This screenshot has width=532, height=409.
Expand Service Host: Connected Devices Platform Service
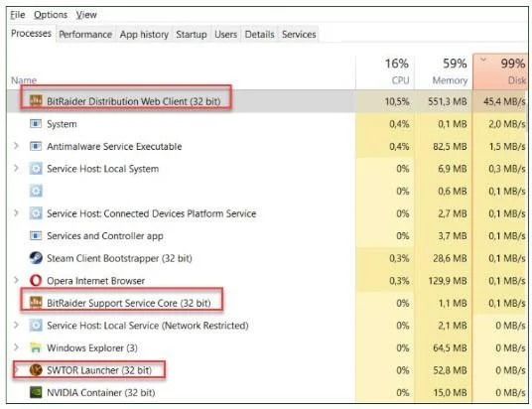16,212
